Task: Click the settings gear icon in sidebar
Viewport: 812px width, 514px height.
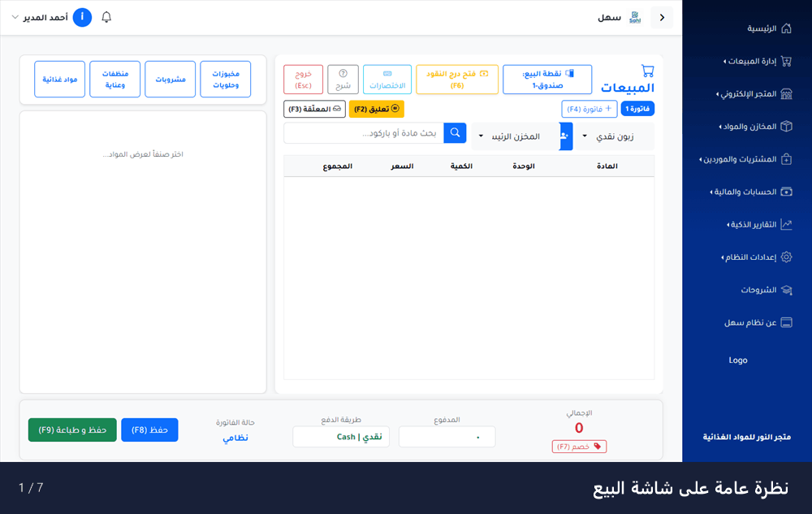Action: click(x=786, y=257)
